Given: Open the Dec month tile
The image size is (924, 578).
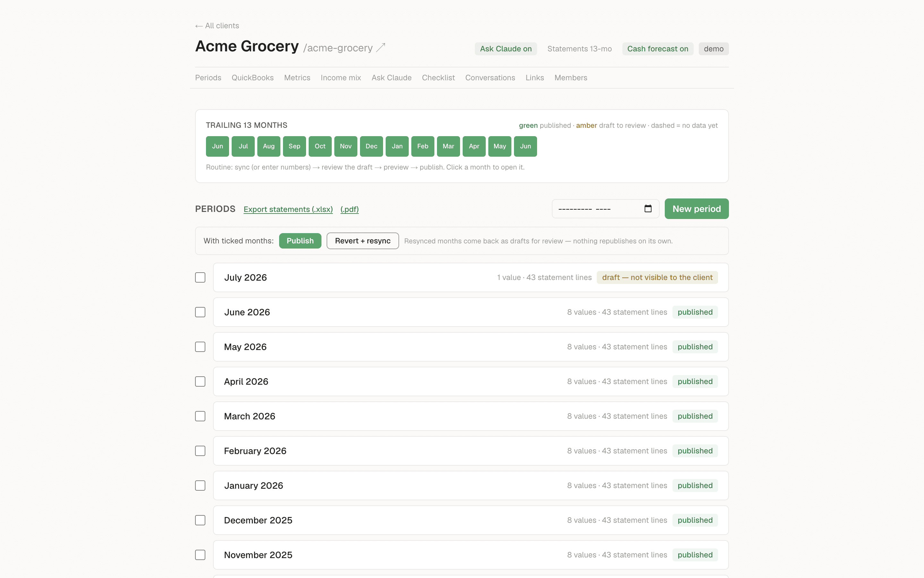Looking at the screenshot, I should coord(372,146).
